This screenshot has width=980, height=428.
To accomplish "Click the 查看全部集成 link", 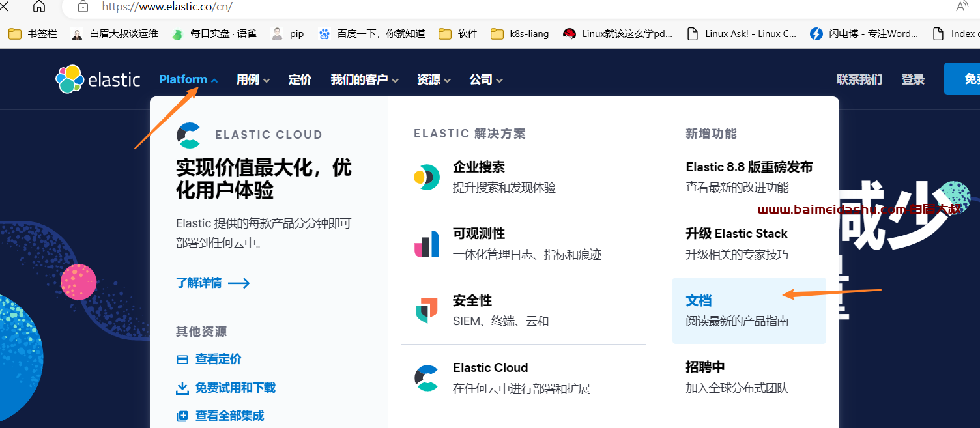I will click(x=229, y=416).
